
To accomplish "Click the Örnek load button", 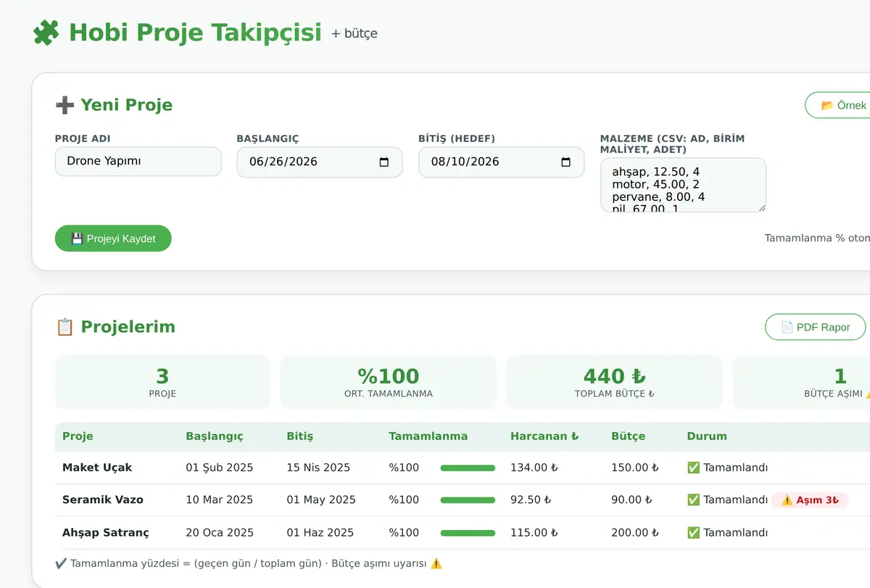I will click(837, 105).
